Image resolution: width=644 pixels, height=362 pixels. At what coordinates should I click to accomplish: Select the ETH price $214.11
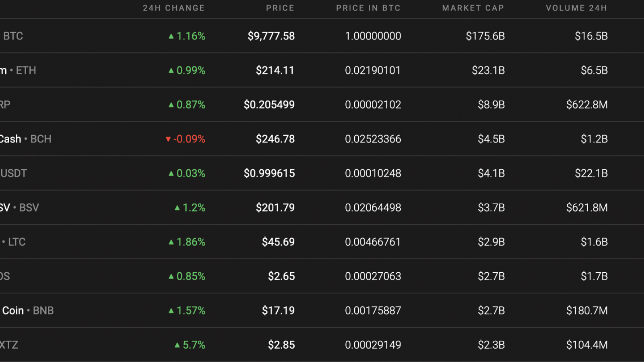point(275,70)
